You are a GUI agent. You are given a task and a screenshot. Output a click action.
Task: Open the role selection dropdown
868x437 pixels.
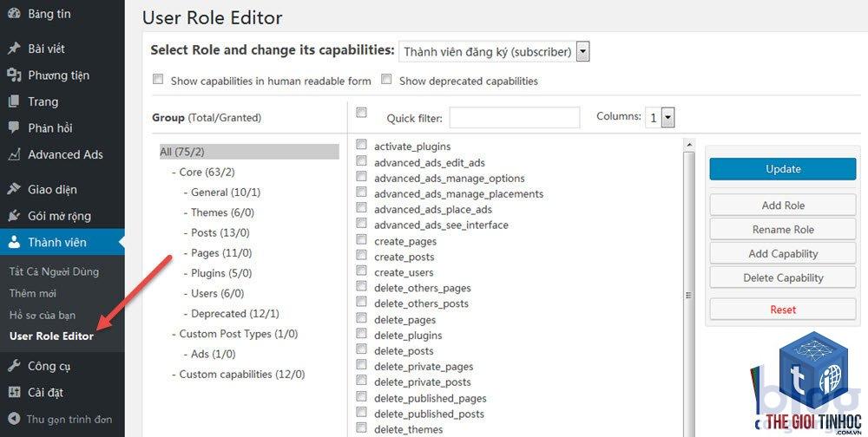click(494, 52)
